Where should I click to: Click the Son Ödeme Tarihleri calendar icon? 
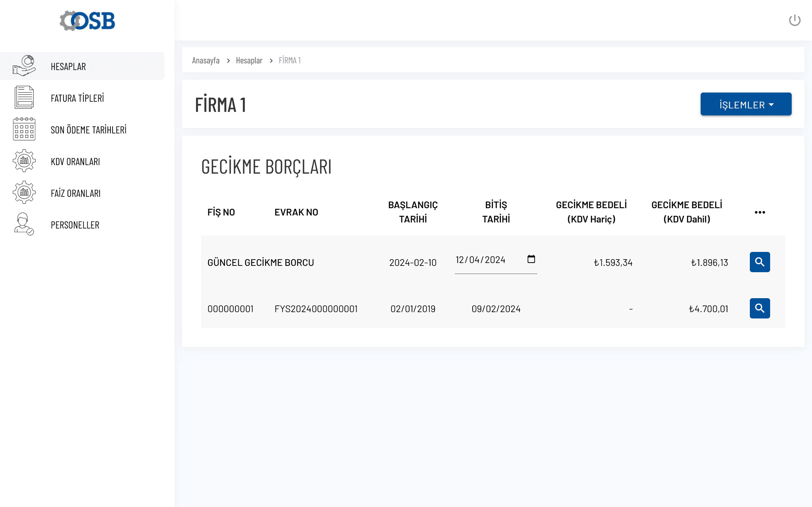(x=24, y=129)
